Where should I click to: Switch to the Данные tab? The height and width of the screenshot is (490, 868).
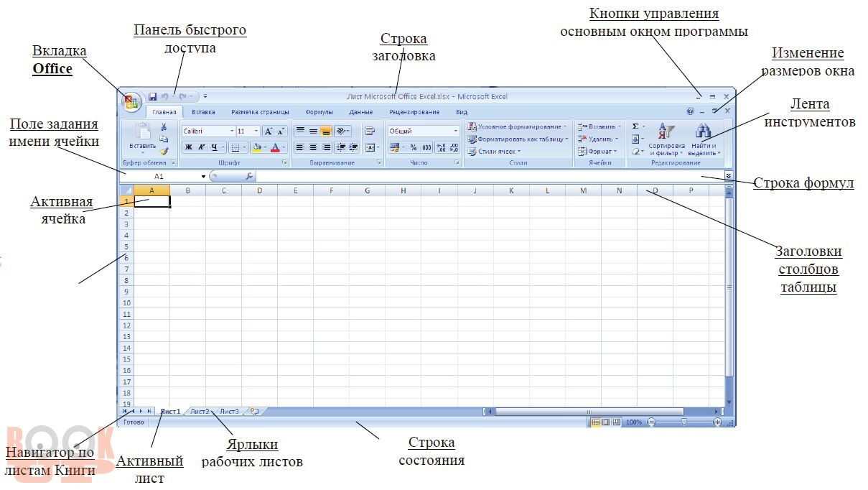361,112
